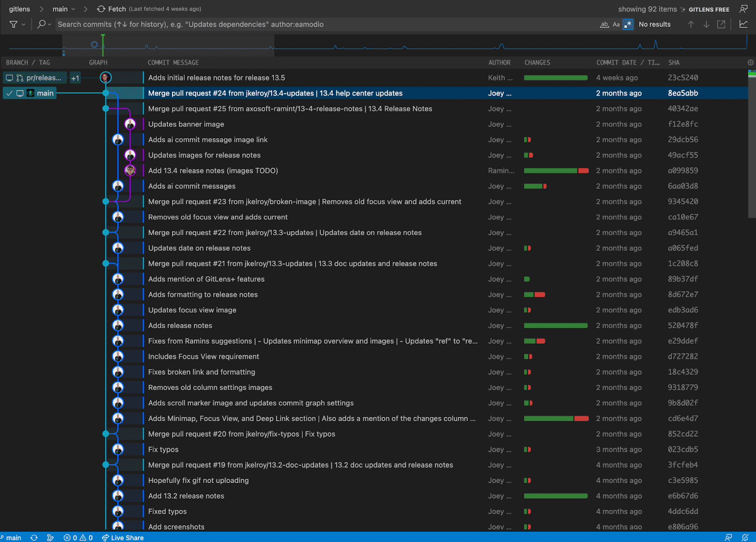
Task: Click Keith's avatar on release 13.5 commit
Action: 106,77
